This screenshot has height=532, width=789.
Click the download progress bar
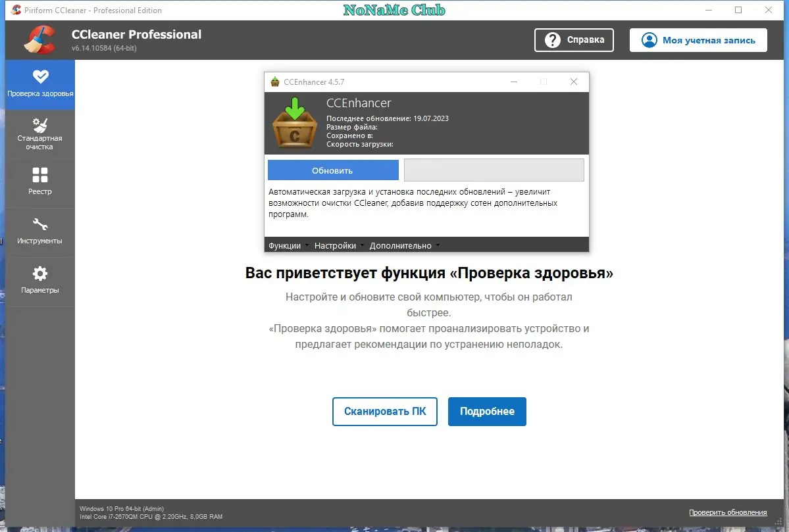[x=494, y=170]
